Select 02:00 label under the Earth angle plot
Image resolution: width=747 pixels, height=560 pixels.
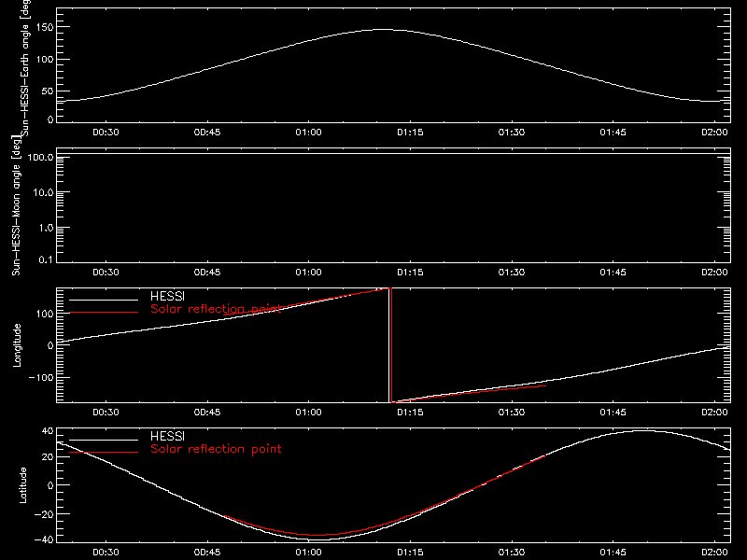coord(714,132)
